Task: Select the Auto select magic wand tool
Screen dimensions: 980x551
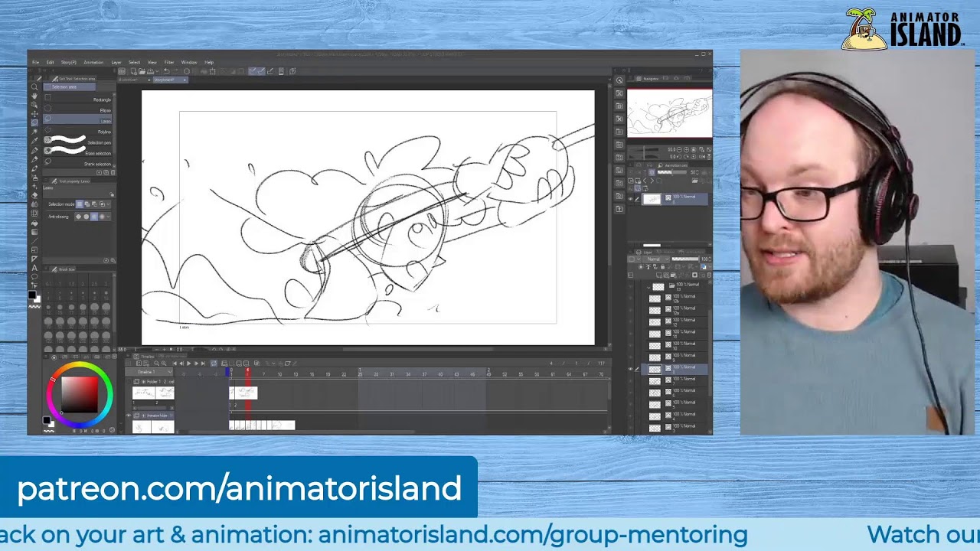Action: 34,132
